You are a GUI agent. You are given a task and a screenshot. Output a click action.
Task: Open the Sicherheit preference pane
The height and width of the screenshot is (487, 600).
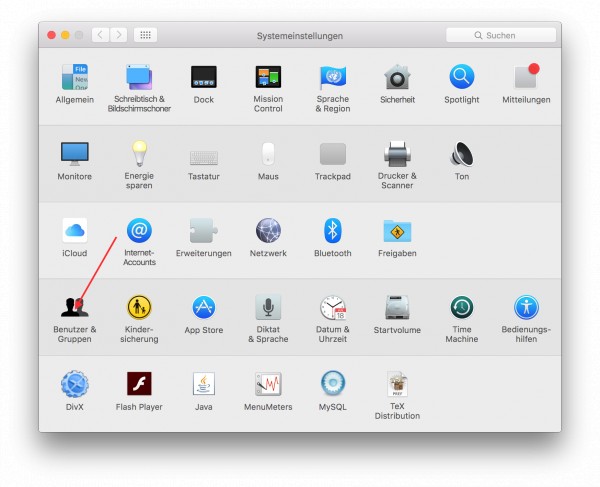[397, 77]
